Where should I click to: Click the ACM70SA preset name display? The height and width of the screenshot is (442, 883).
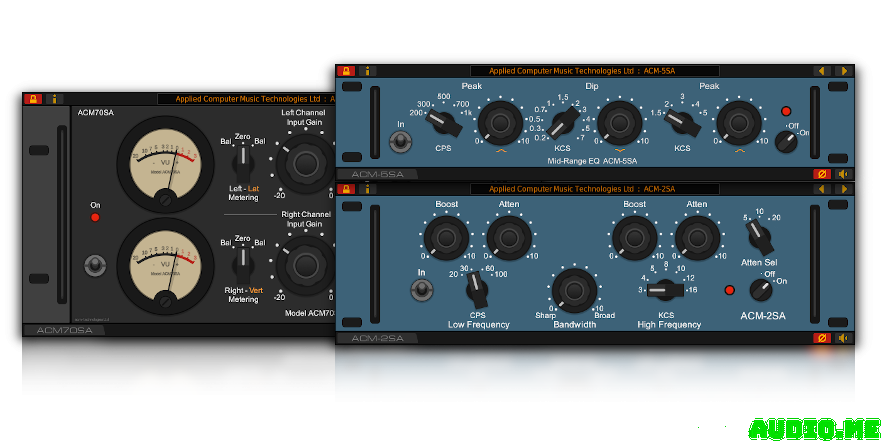tap(246, 99)
